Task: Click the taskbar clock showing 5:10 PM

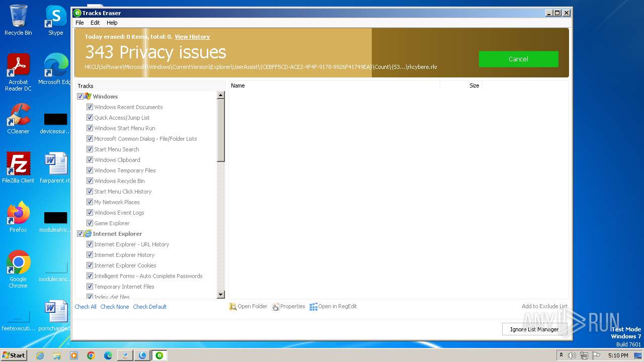Action: 618,355
